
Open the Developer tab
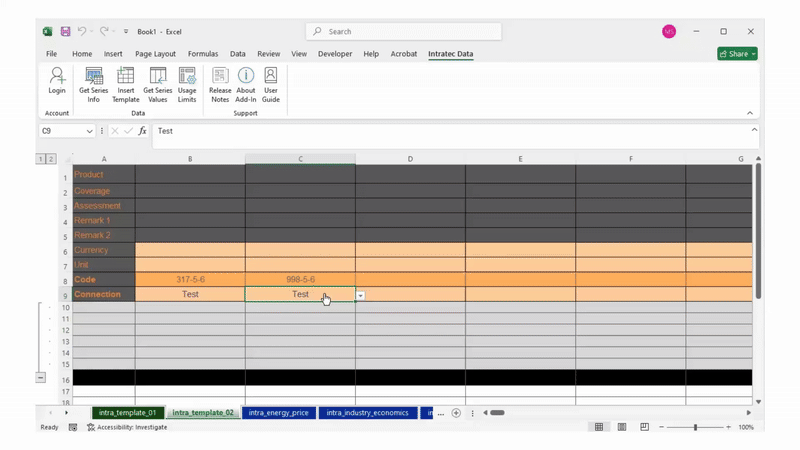pyautogui.click(x=335, y=54)
